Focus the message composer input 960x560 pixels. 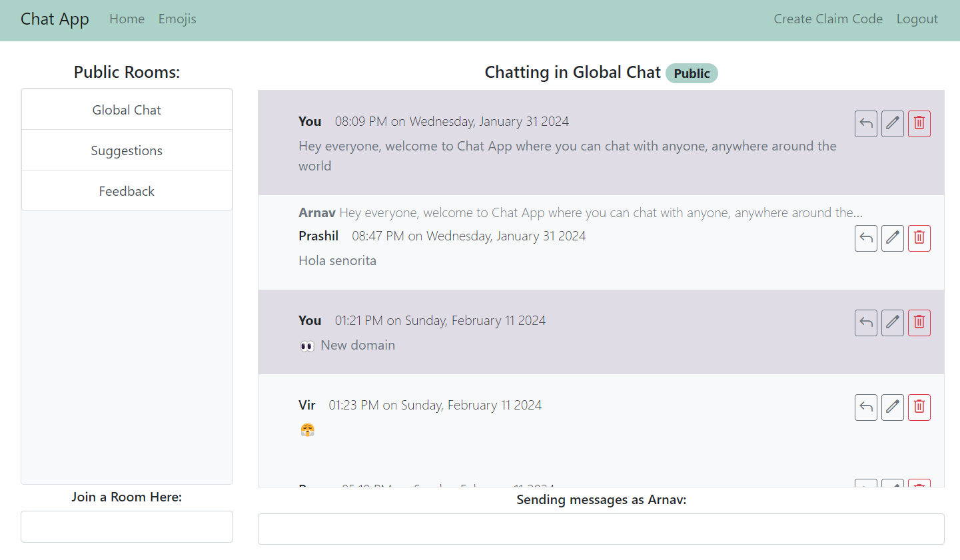601,529
